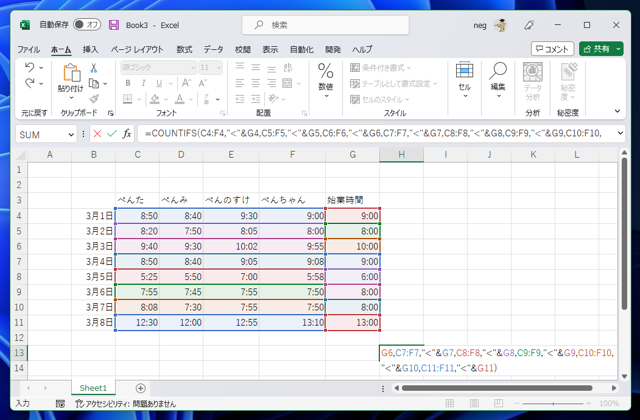Select column H header
The width and height of the screenshot is (640, 420).
click(x=402, y=155)
